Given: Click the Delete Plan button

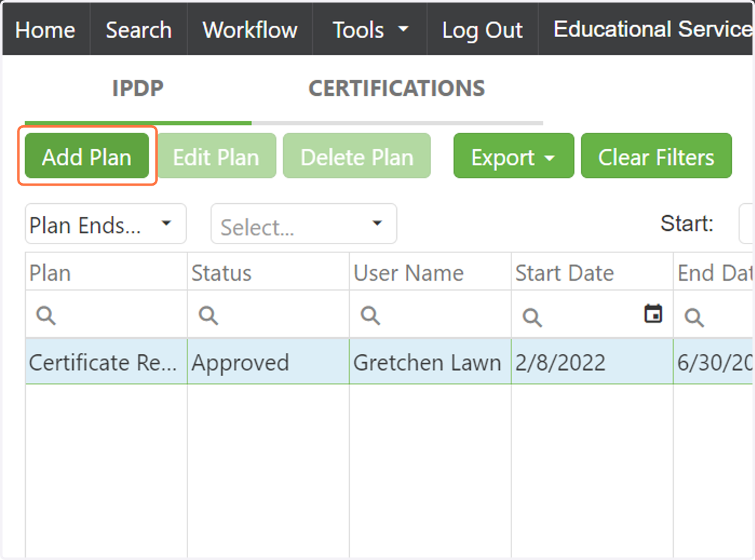Looking at the screenshot, I should (357, 156).
